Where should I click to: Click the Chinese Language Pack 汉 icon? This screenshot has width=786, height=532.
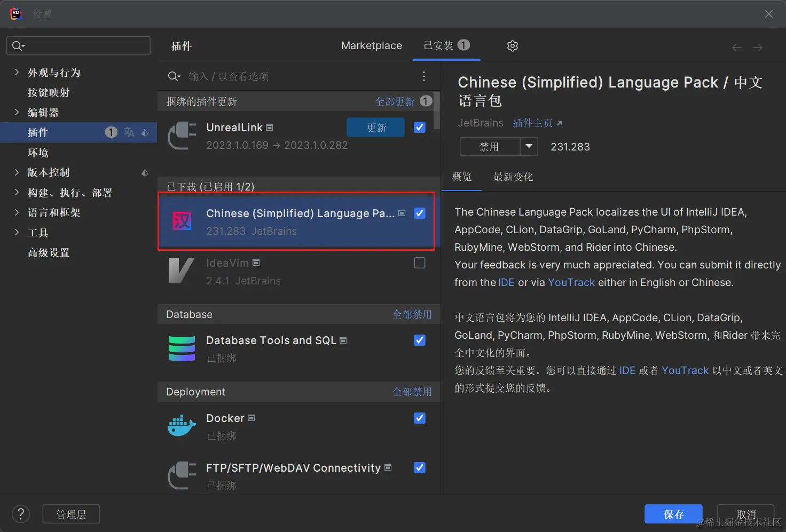pos(182,221)
